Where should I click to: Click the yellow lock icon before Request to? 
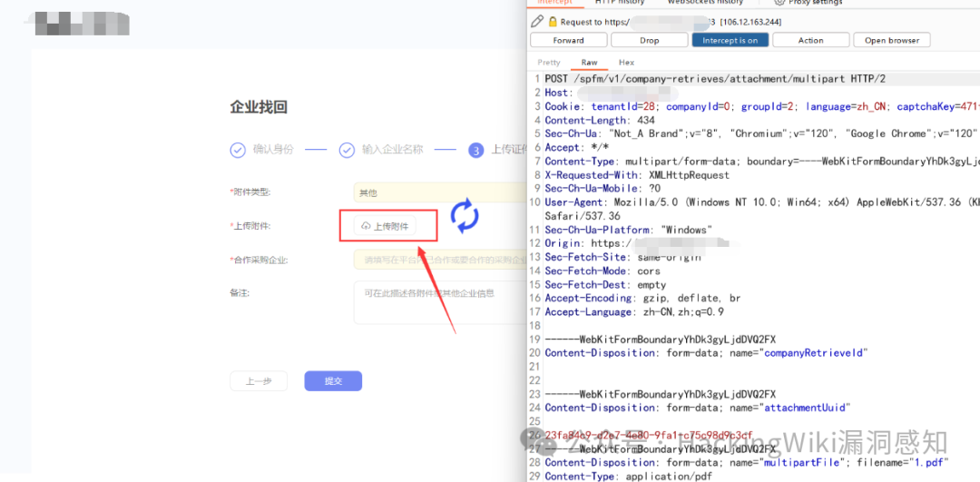click(x=553, y=22)
